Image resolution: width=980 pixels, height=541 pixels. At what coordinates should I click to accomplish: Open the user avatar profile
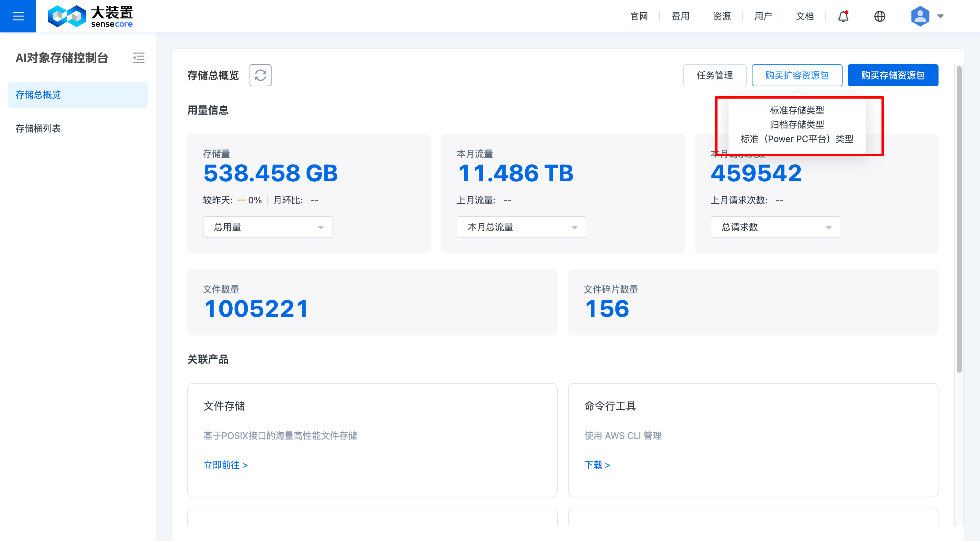(x=920, y=16)
